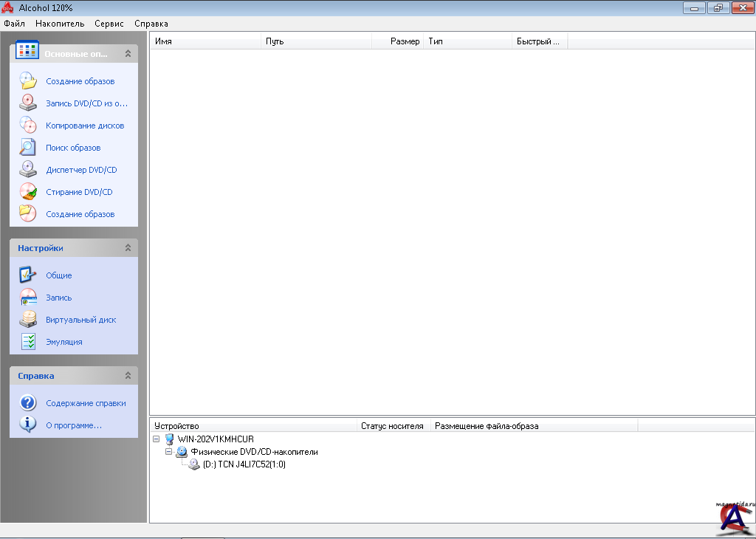Collapse the WIN-202V1KMHCUR tree node

(157, 439)
